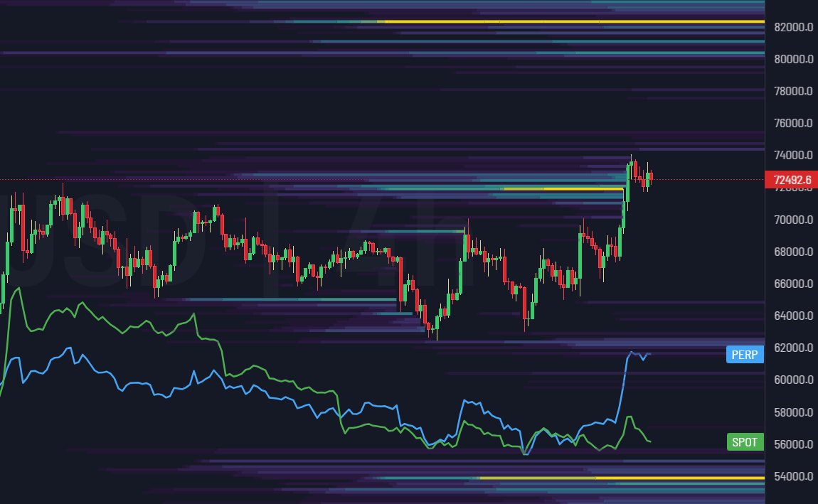Click the 68000.0 price axis label
818x504 pixels.
coord(793,252)
